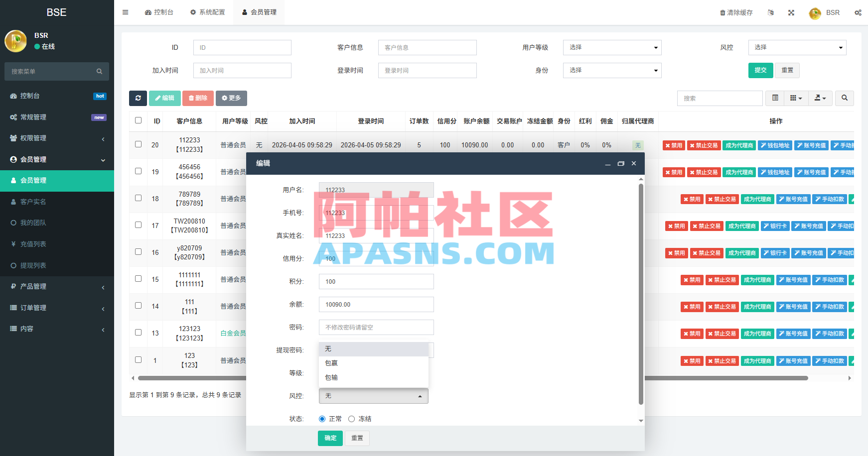Screen dimensions: 868x456
Task: Click the green 确定 button in dialog
Action: click(330, 438)
